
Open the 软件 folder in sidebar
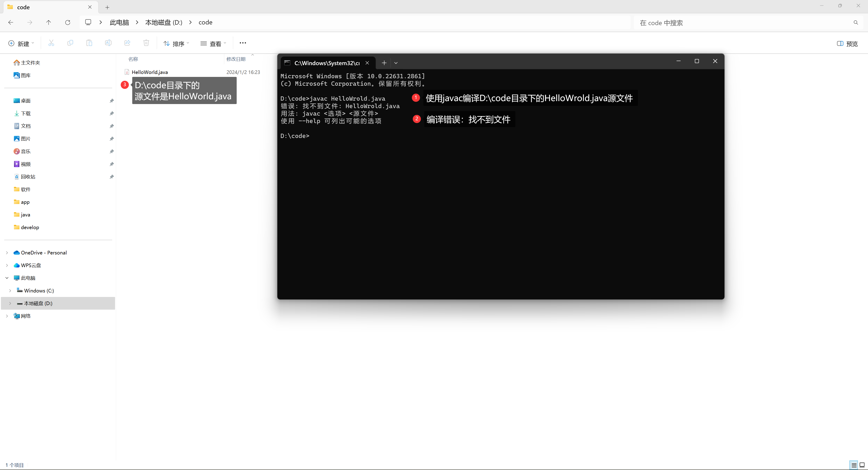click(22, 190)
